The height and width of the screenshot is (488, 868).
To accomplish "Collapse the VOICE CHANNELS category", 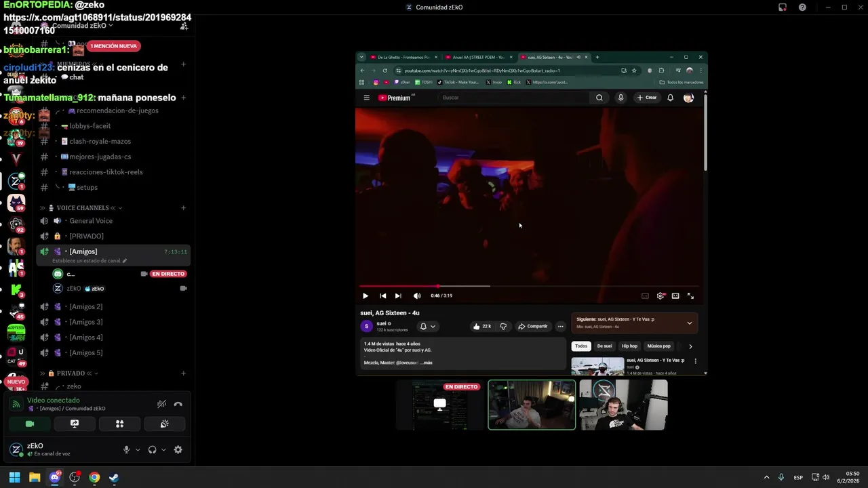I will click(x=83, y=208).
